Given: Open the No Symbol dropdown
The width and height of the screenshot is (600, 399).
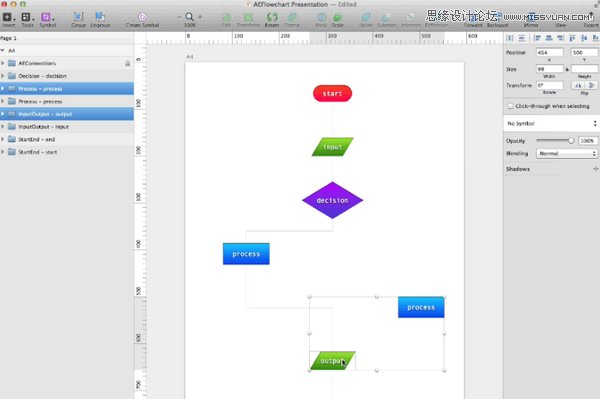Looking at the screenshot, I should coord(551,123).
